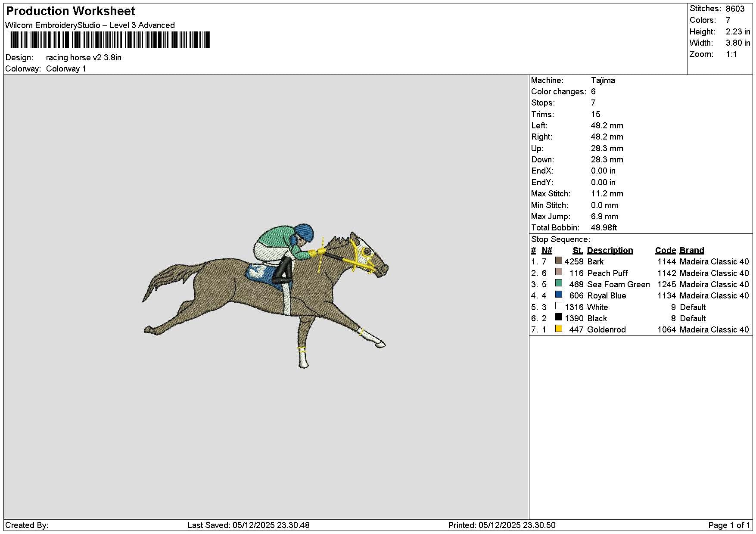Click the 'Bark' description text
The width and height of the screenshot is (756, 534).
pos(595,261)
